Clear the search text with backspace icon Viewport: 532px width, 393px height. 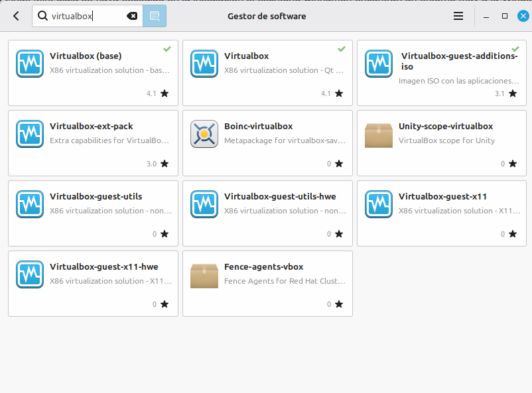(x=132, y=16)
